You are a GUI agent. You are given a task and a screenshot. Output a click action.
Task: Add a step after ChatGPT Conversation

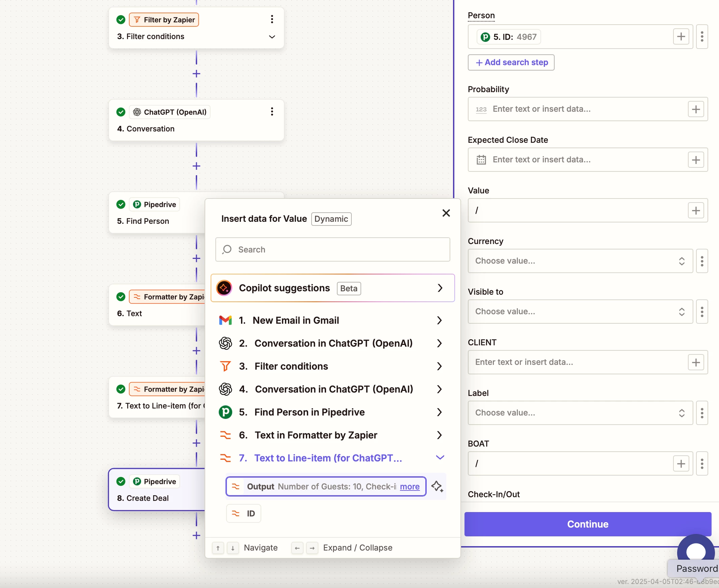pyautogui.click(x=196, y=166)
